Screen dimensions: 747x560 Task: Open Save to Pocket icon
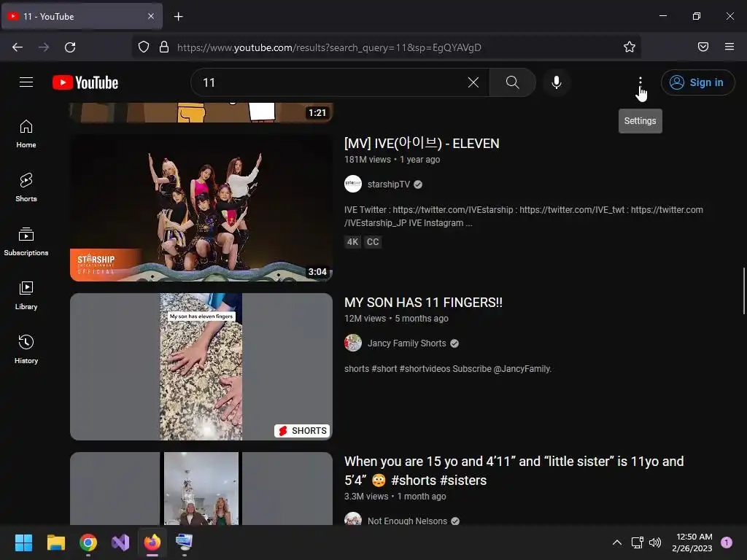tap(703, 47)
